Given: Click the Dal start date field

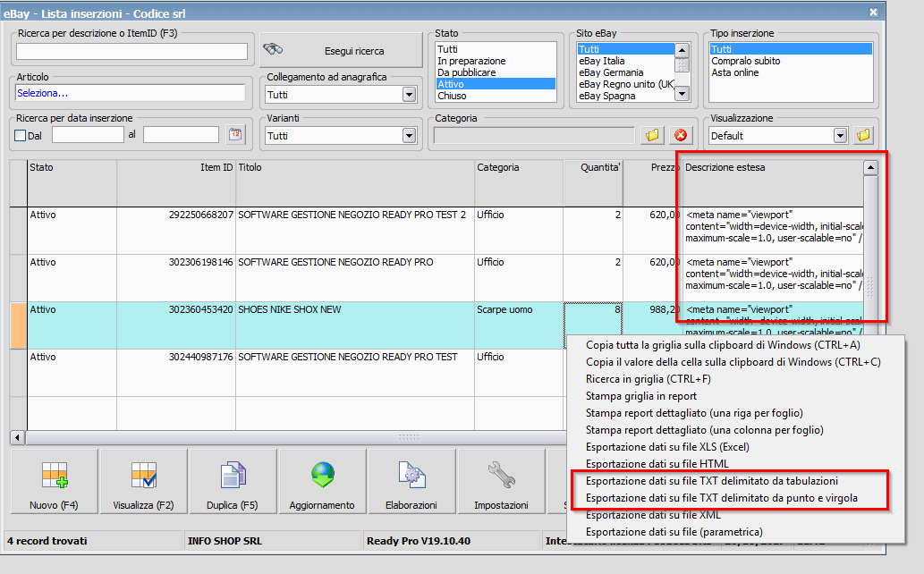Looking at the screenshot, I should point(88,135).
